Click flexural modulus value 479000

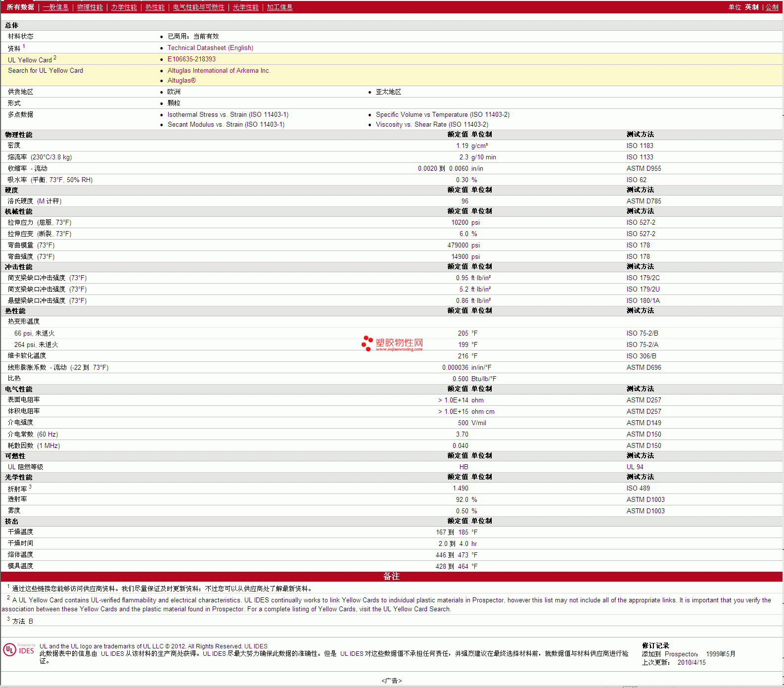458,245
